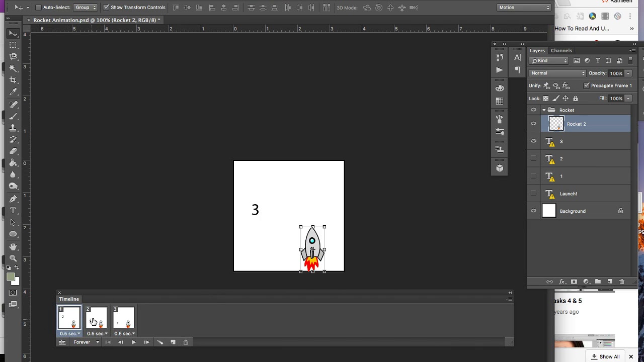Image resolution: width=644 pixels, height=362 pixels.
Task: Play the frame animation
Action: [x=133, y=342]
